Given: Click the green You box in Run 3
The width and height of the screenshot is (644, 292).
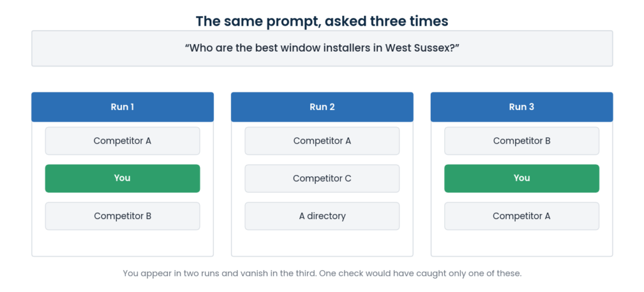Looking at the screenshot, I should point(521,178).
